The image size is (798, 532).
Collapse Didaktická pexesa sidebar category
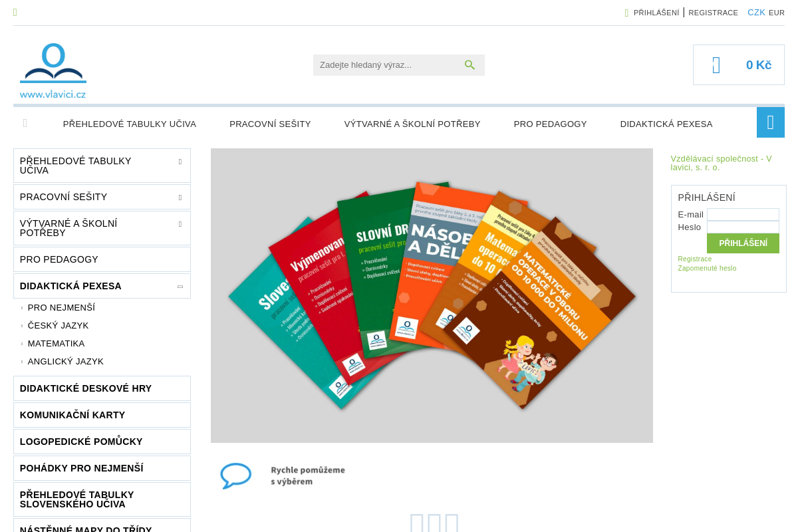click(180, 287)
